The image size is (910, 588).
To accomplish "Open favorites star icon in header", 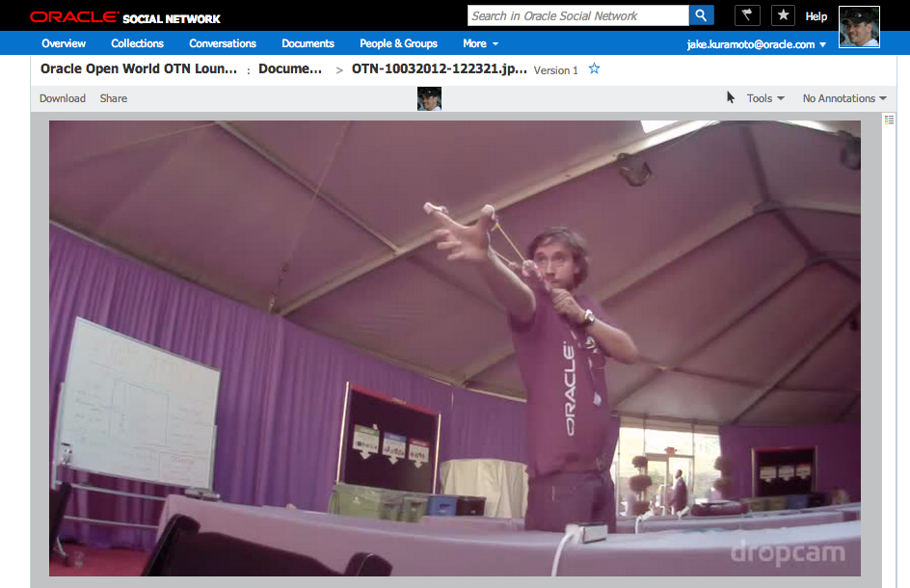I will [783, 15].
